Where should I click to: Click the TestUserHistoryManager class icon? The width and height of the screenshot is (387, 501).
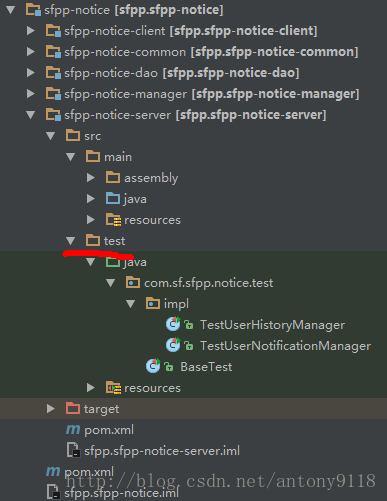point(173,324)
